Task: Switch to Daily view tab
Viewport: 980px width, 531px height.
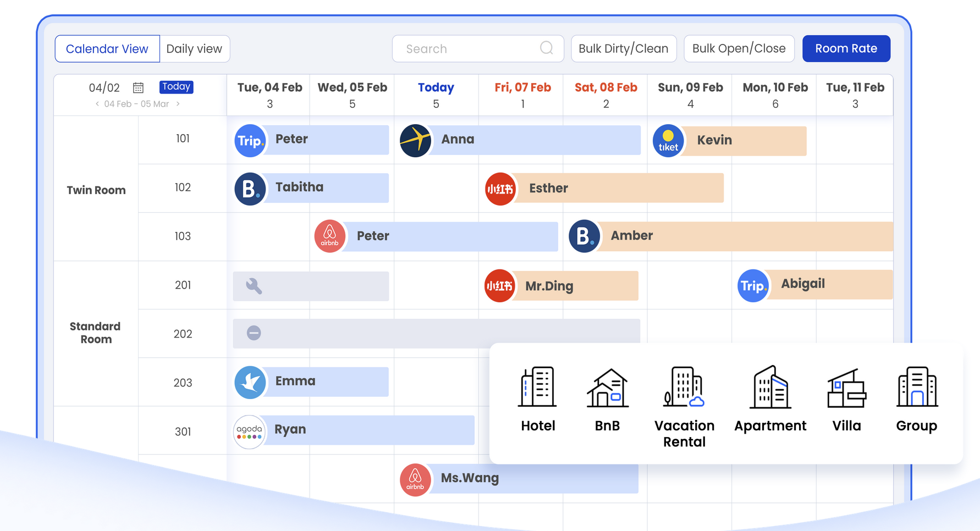Action: (x=194, y=49)
